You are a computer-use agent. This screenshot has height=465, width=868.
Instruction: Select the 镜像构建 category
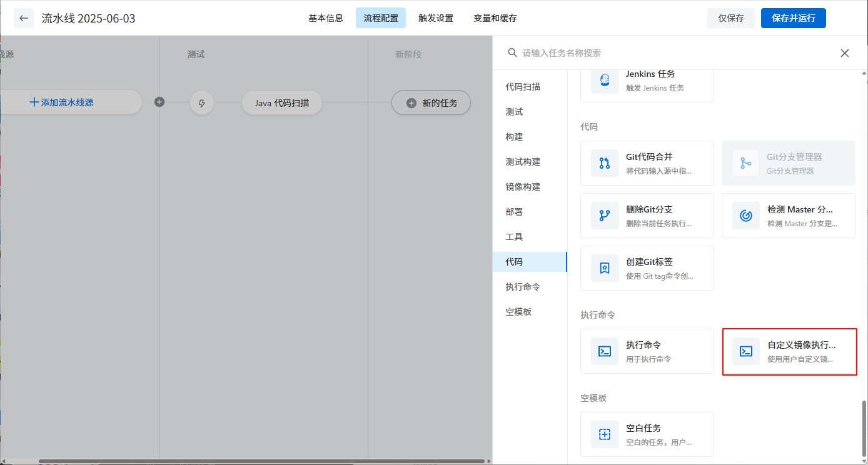(530, 187)
